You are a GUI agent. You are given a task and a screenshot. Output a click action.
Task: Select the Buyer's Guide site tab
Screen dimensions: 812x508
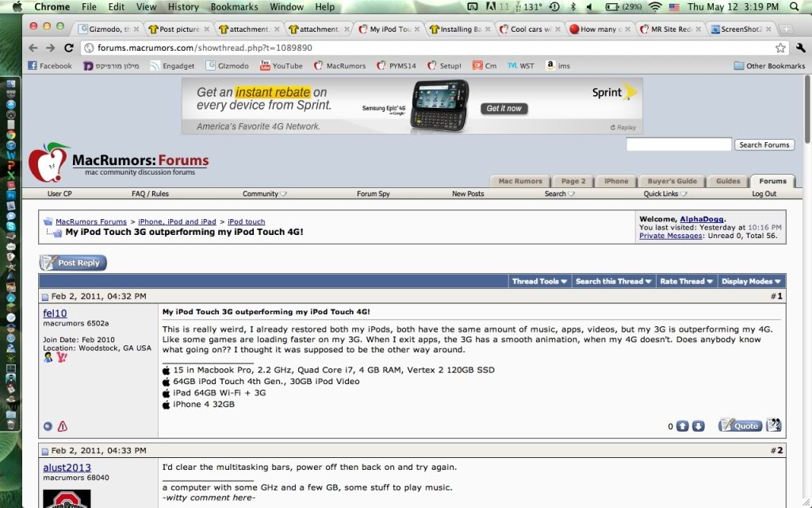click(672, 181)
